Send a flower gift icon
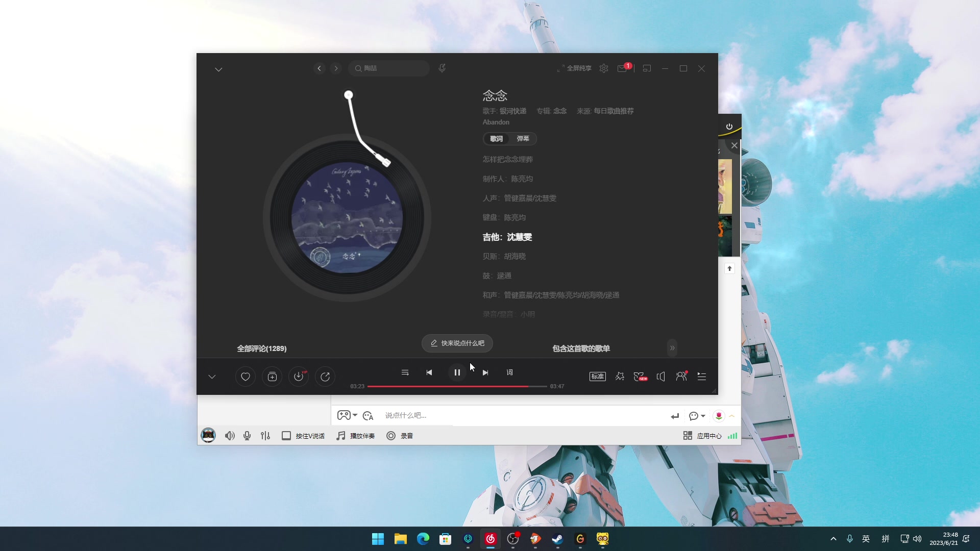This screenshot has width=980, height=551. click(x=719, y=416)
